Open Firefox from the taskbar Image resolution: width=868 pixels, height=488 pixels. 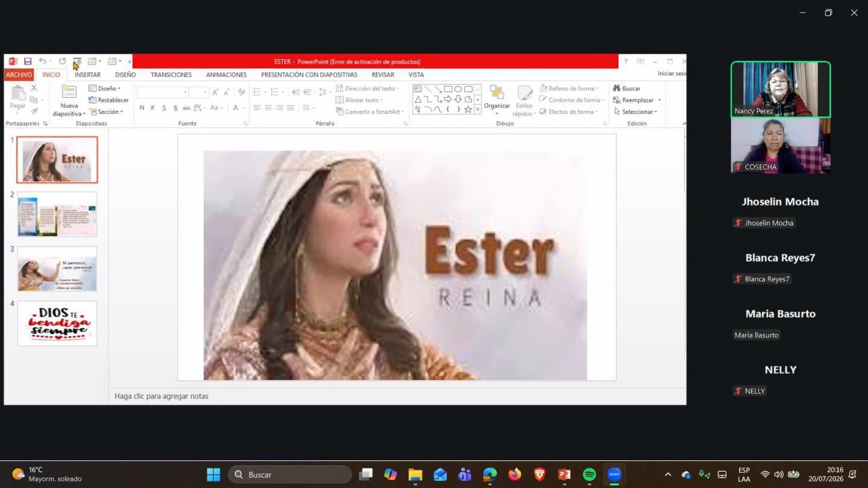pyautogui.click(x=515, y=475)
